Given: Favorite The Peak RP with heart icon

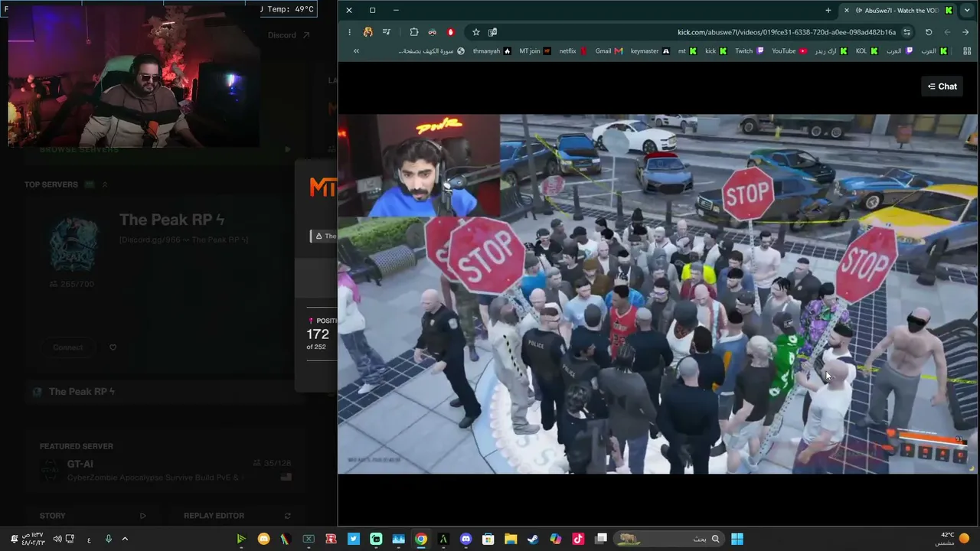Looking at the screenshot, I should click(x=113, y=347).
